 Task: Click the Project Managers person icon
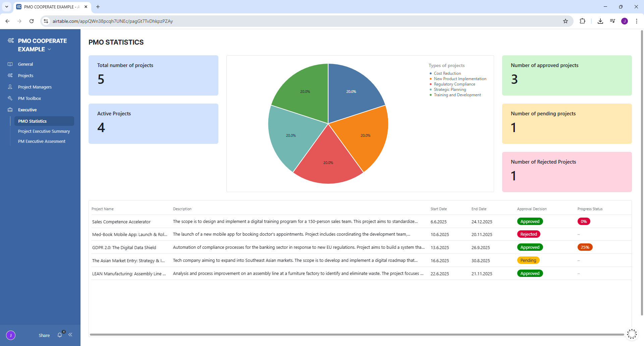10,87
